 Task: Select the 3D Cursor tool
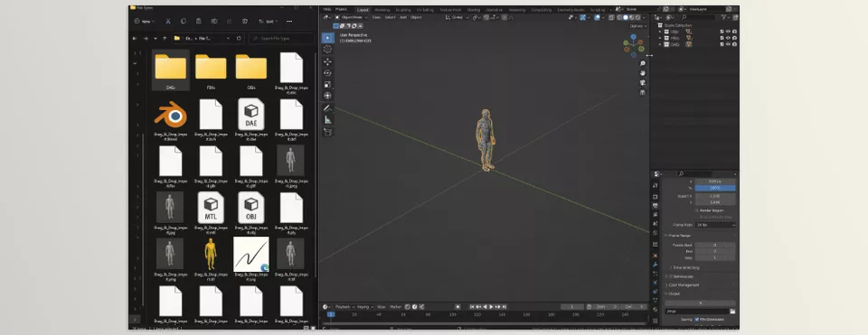click(327, 49)
